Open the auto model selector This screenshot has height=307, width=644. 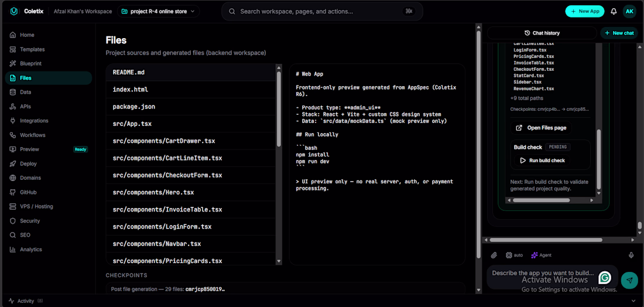(x=514, y=255)
